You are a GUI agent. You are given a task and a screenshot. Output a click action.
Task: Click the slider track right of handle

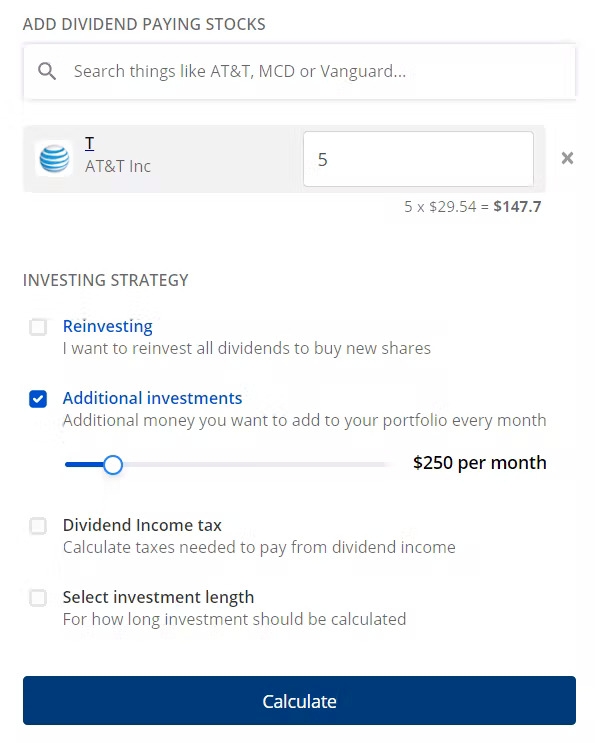coord(256,465)
